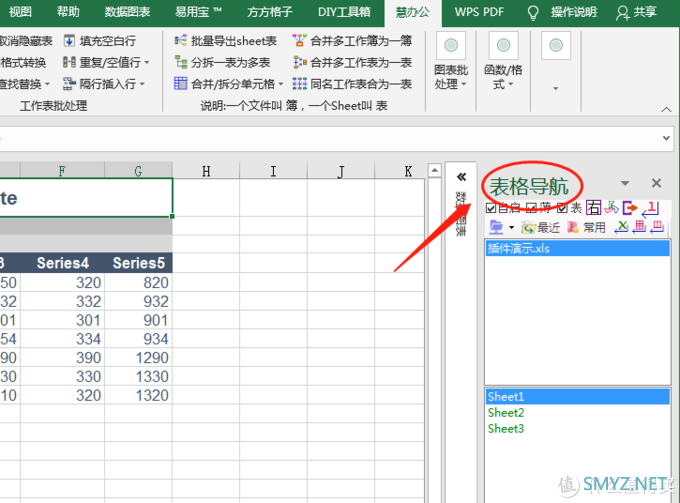
Task: Switch to 数据图表 tab
Action: [127, 12]
